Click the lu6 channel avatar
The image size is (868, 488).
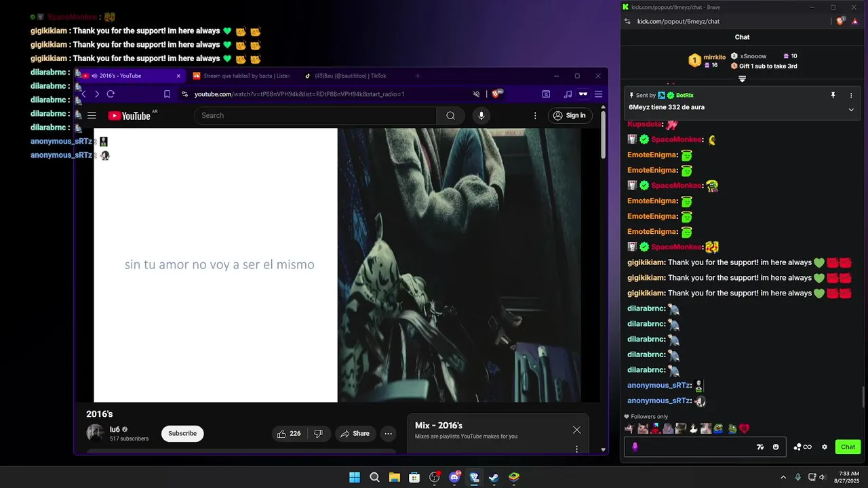(95, 433)
